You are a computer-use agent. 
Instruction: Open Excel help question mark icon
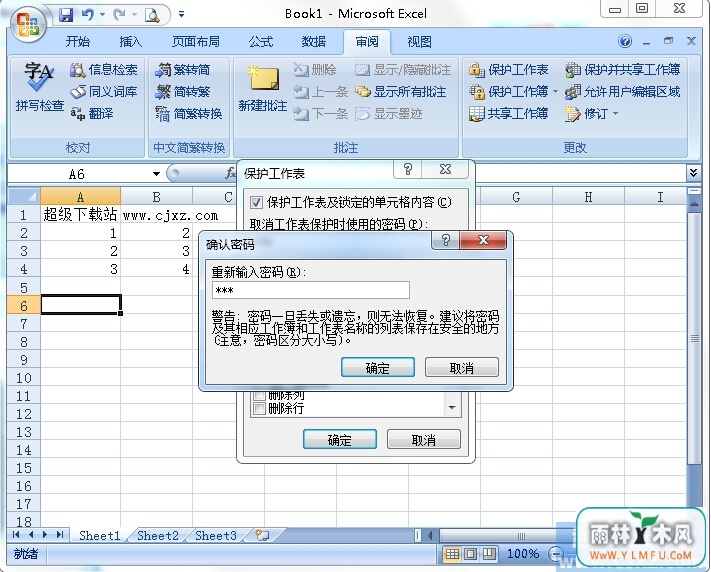tap(624, 42)
